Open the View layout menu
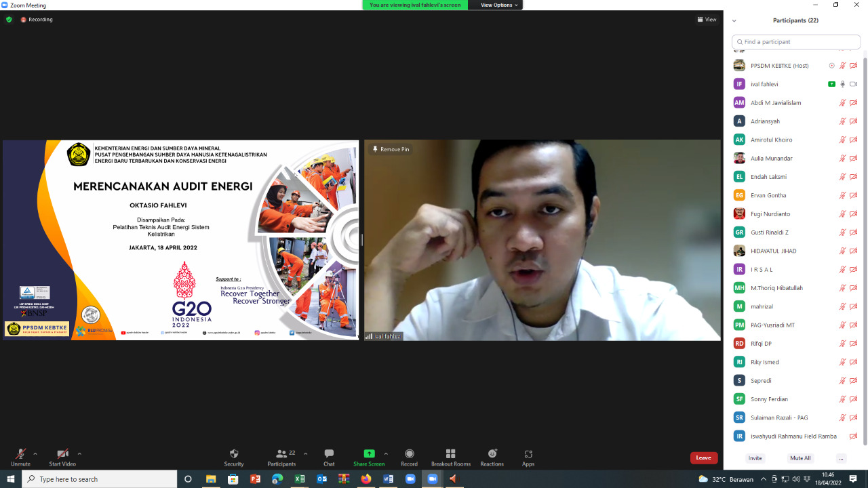 click(x=707, y=20)
